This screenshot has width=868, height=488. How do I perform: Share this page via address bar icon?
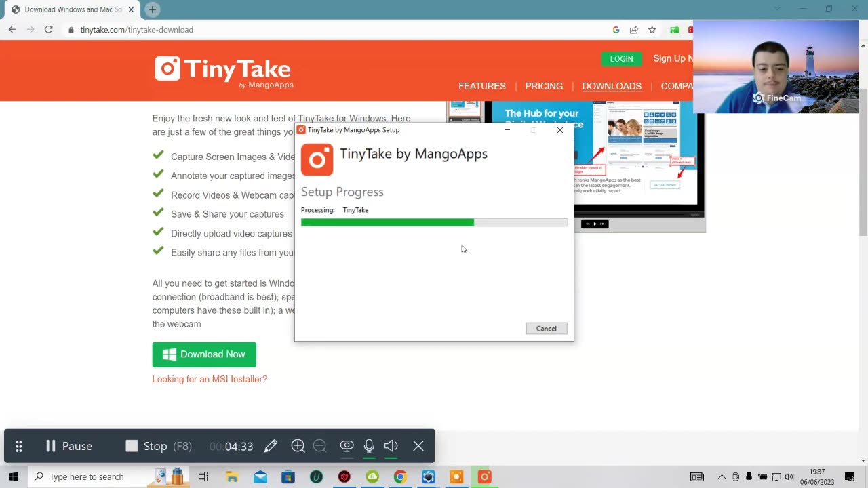click(634, 30)
